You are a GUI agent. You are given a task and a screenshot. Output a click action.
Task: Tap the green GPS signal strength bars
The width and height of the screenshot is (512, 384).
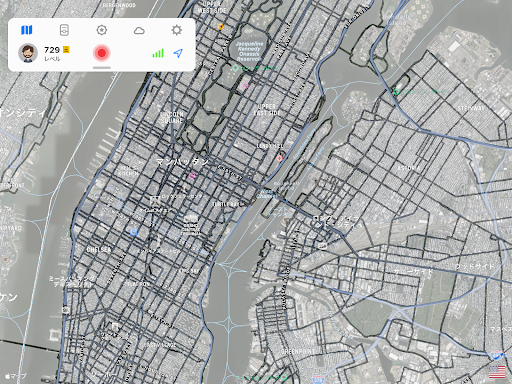pyautogui.click(x=158, y=53)
